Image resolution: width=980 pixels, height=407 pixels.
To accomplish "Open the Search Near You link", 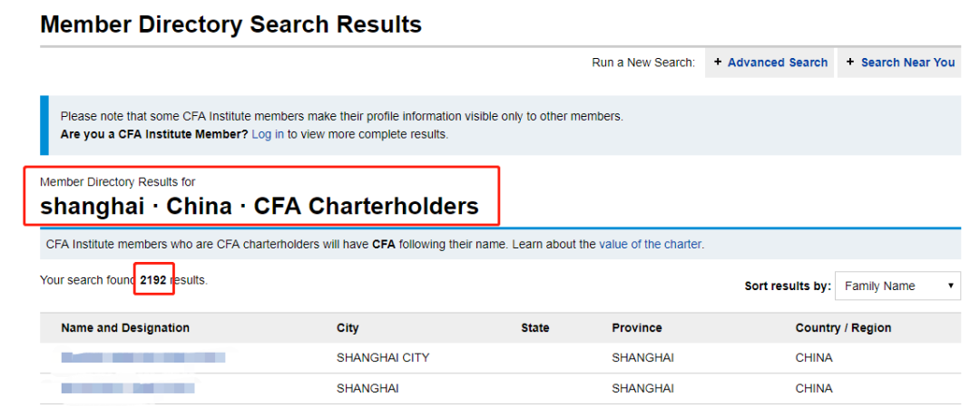I will coord(907,63).
